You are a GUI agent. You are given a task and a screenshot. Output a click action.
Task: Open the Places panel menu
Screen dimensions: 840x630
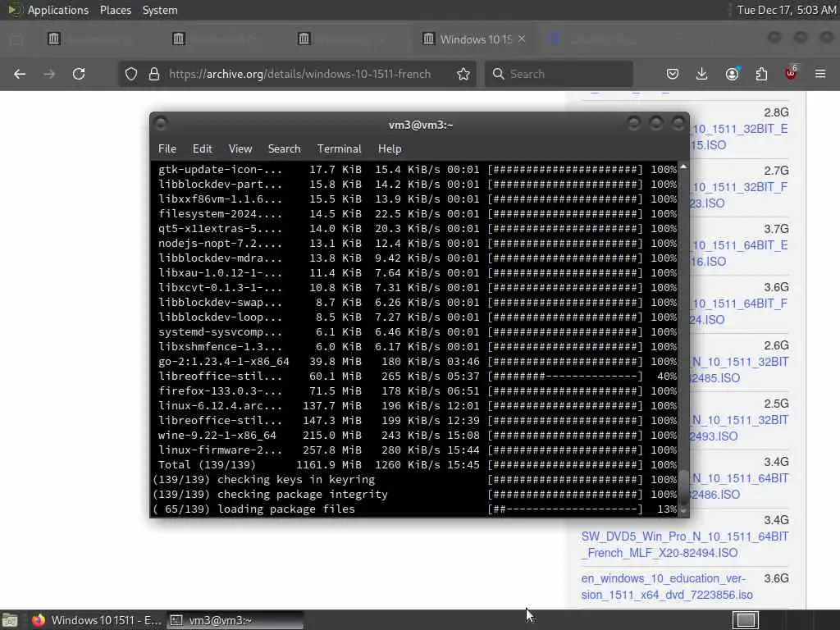coord(115,10)
